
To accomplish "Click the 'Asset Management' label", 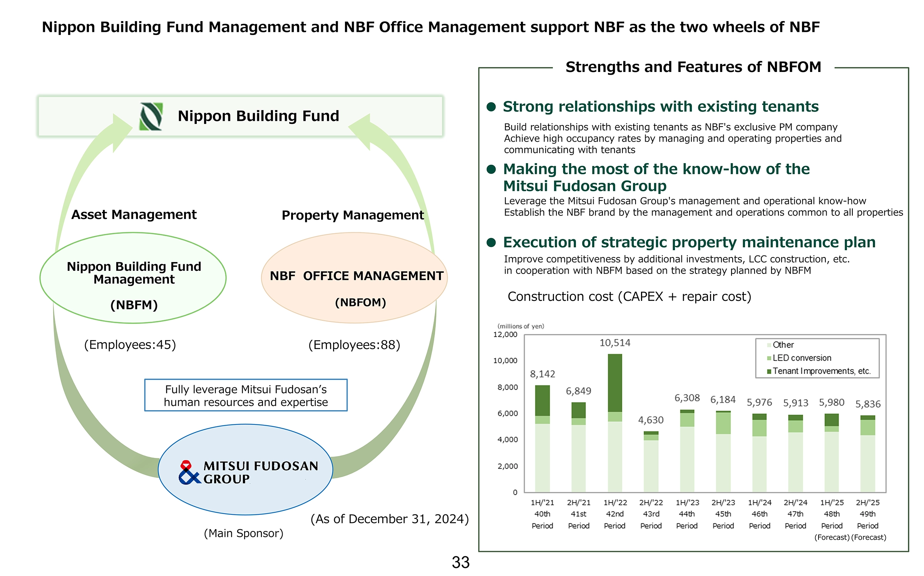I will point(134,214).
